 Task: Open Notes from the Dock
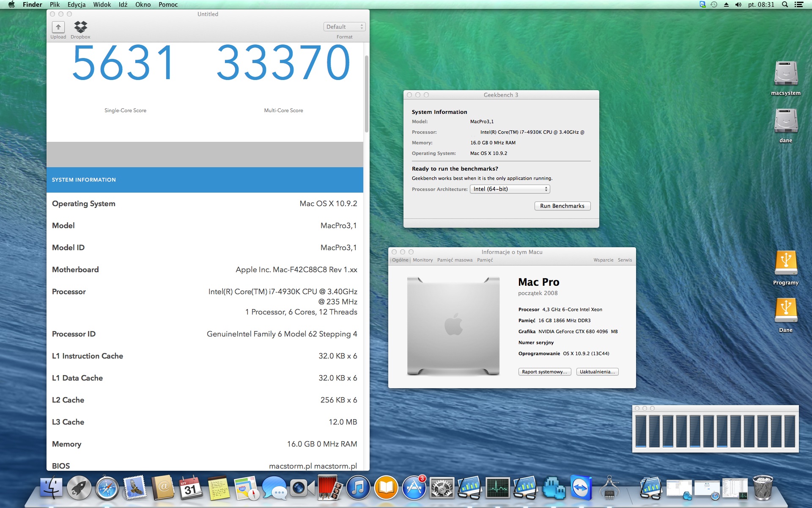[219, 488]
